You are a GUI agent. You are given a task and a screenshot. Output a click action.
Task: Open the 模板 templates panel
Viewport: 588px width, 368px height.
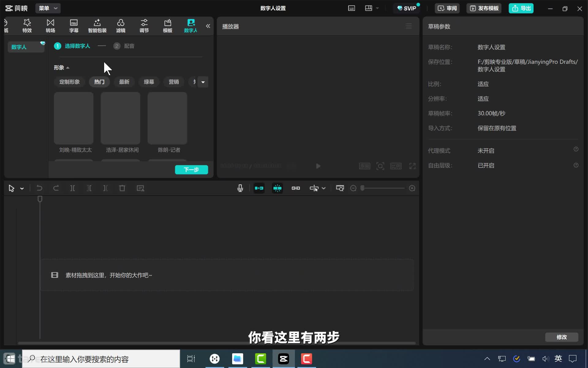click(x=168, y=26)
